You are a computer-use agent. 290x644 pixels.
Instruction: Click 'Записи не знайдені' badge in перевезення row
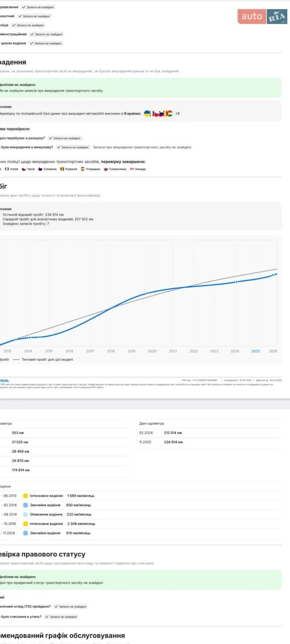click(38, 7)
